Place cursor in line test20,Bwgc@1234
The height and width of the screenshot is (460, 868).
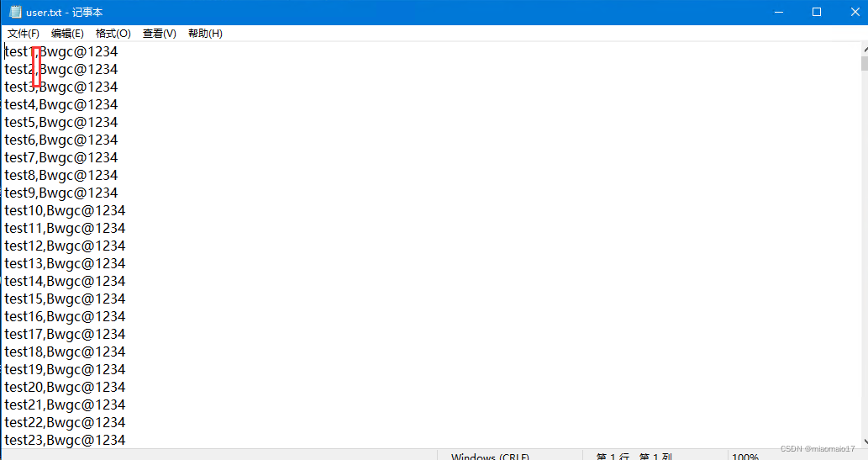coord(65,388)
